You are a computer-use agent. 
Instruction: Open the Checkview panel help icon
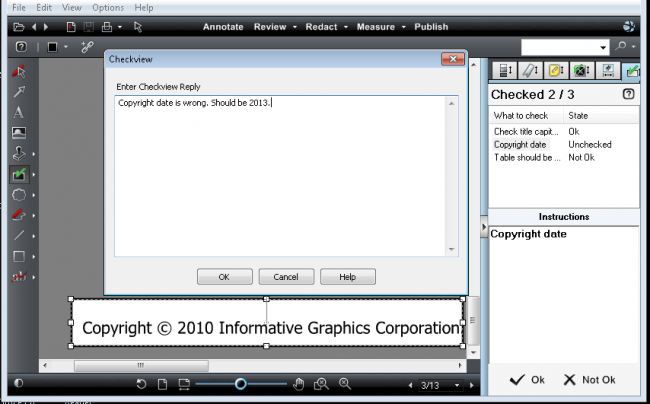tap(628, 94)
